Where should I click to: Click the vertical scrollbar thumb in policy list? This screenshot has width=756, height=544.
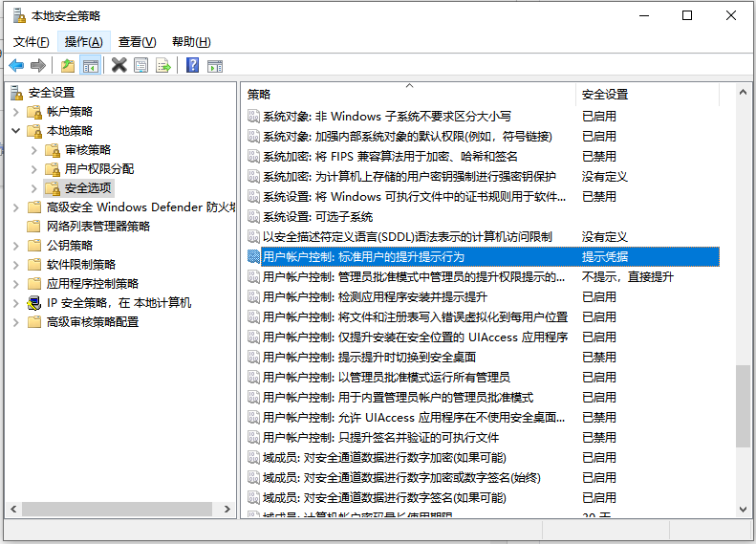click(x=743, y=406)
